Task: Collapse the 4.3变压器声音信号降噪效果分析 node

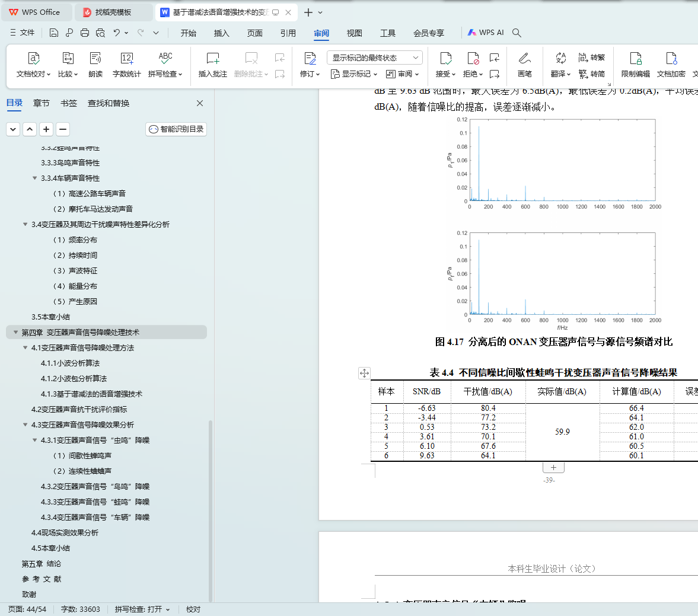Action: pyautogui.click(x=26, y=425)
